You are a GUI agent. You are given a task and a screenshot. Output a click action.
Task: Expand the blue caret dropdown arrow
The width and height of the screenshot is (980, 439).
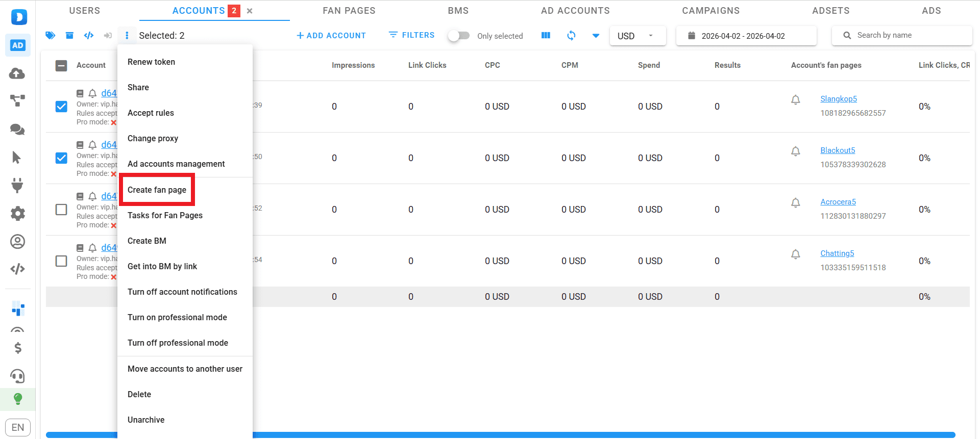coord(596,36)
